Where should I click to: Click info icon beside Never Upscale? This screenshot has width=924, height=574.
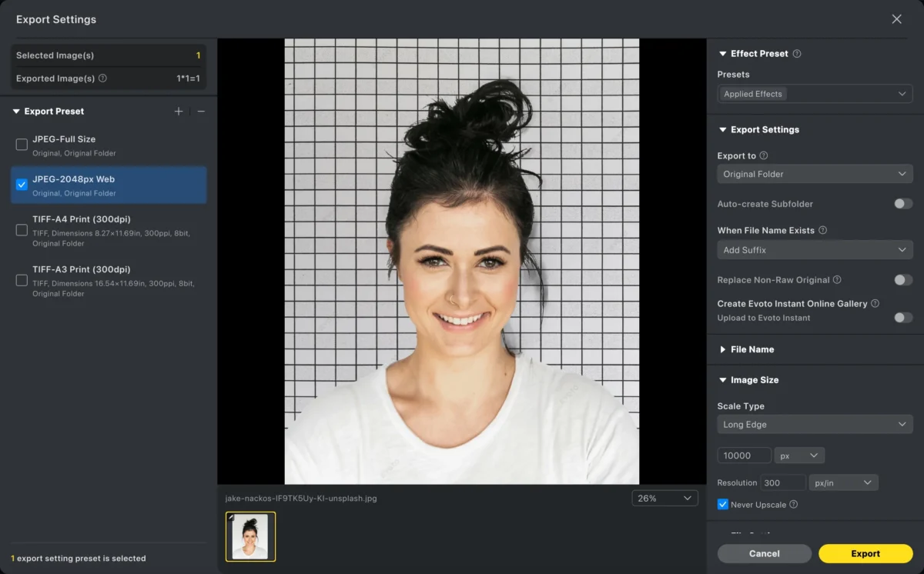793,505
